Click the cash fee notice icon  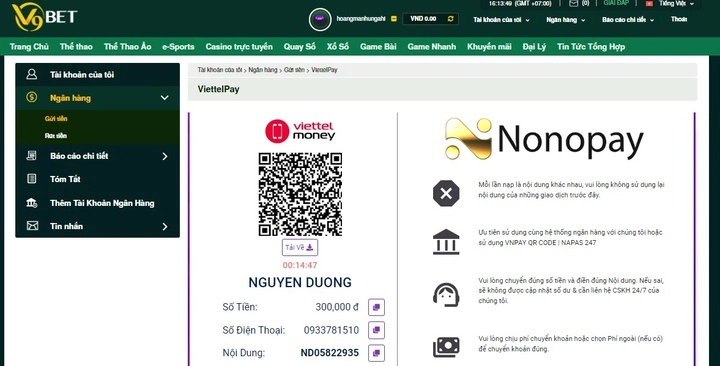pyautogui.click(x=446, y=347)
